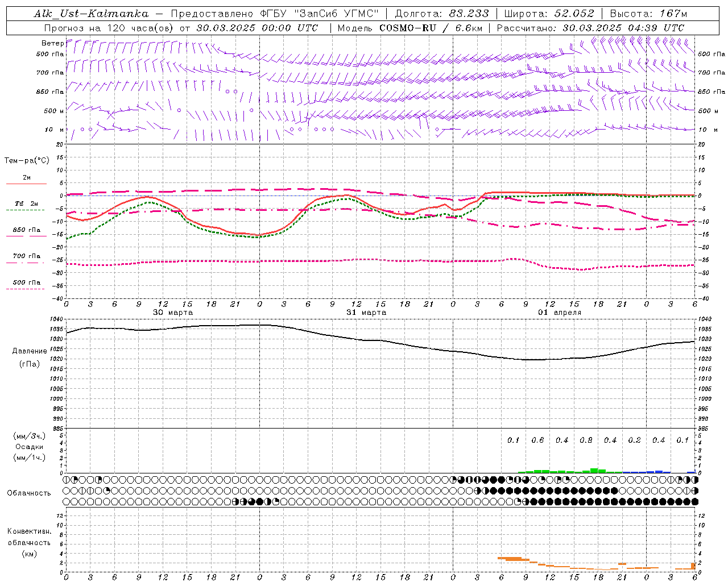Screen dimensions: 728x582
Task: Select the provider text ФГБУ "ЗапСиб УГМС"
Action: [320, 14]
